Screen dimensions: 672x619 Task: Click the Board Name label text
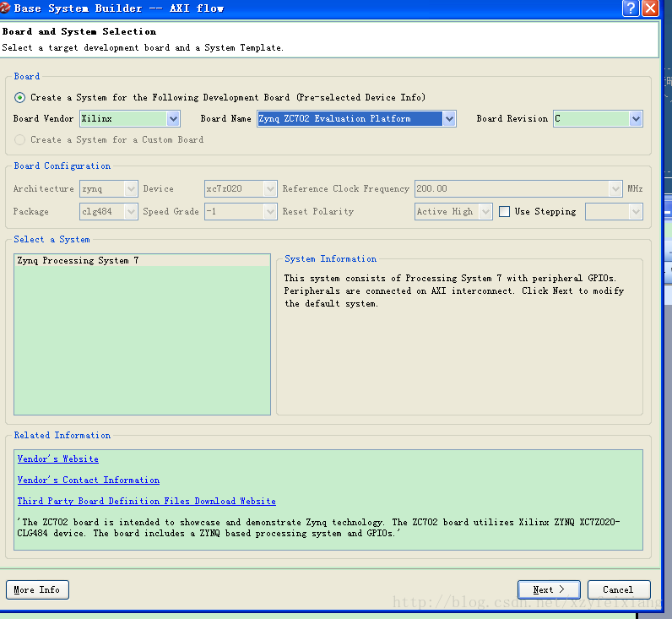click(x=226, y=118)
